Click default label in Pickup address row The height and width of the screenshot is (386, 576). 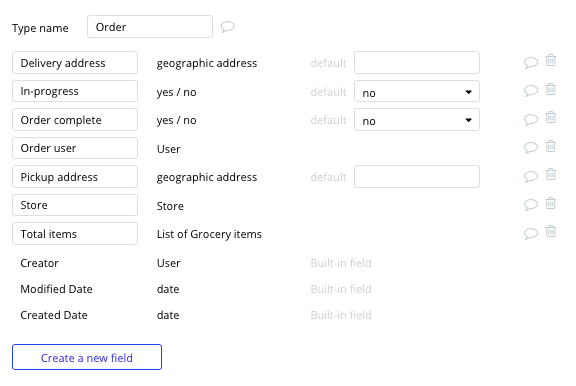328,177
